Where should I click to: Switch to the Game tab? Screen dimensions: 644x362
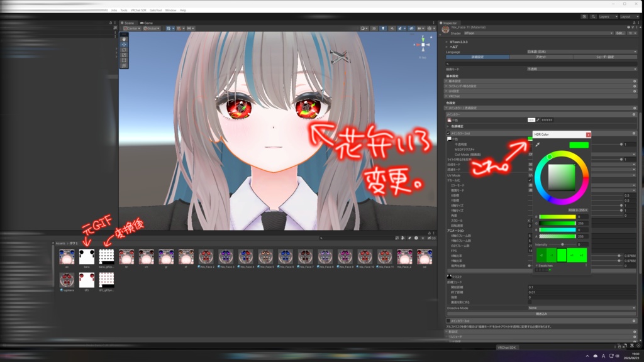pyautogui.click(x=147, y=23)
